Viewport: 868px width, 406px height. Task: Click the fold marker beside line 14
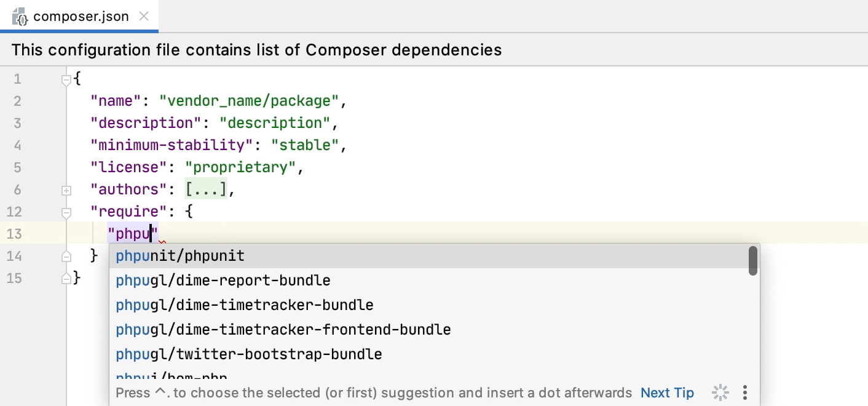tap(66, 256)
